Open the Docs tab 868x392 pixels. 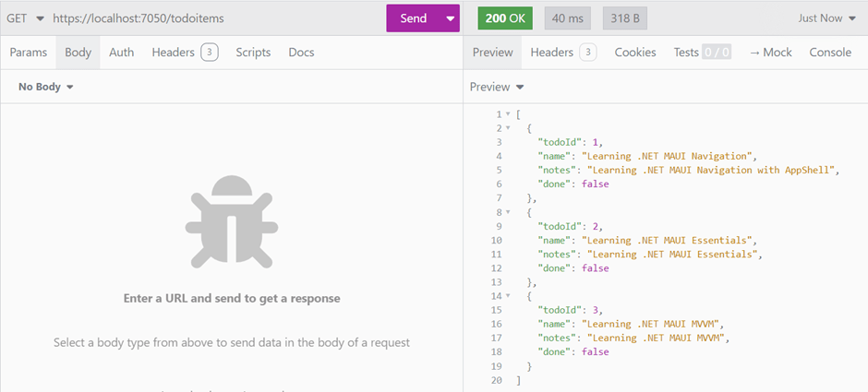click(x=301, y=53)
